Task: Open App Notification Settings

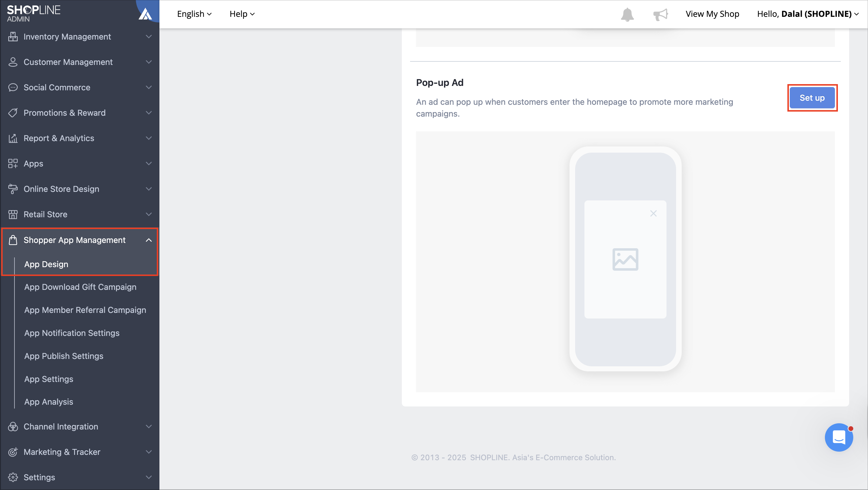Action: click(72, 333)
